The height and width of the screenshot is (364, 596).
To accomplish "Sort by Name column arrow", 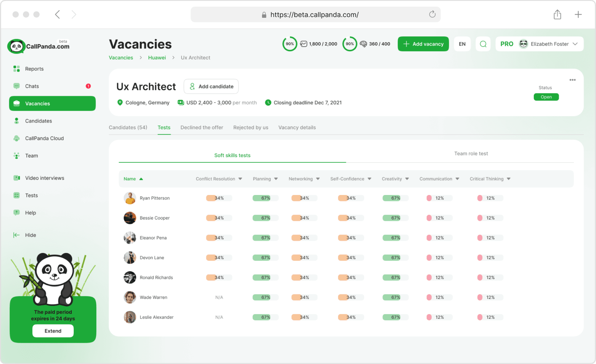I will click(x=141, y=179).
